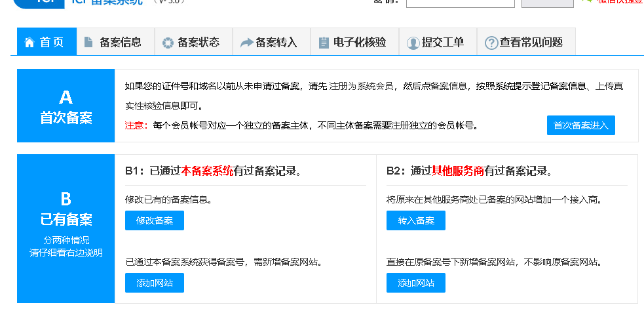The height and width of the screenshot is (311, 644).
Task: Click the arrow icon beside 备案转入
Action: [246, 43]
